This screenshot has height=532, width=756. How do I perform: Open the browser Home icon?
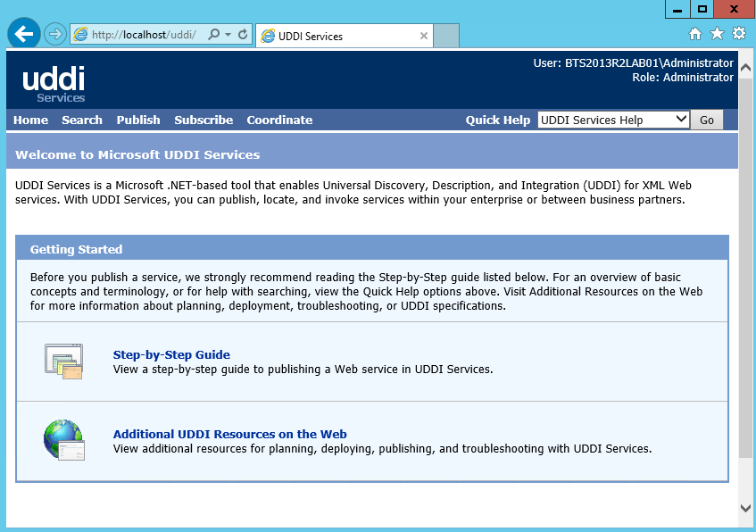click(x=695, y=34)
